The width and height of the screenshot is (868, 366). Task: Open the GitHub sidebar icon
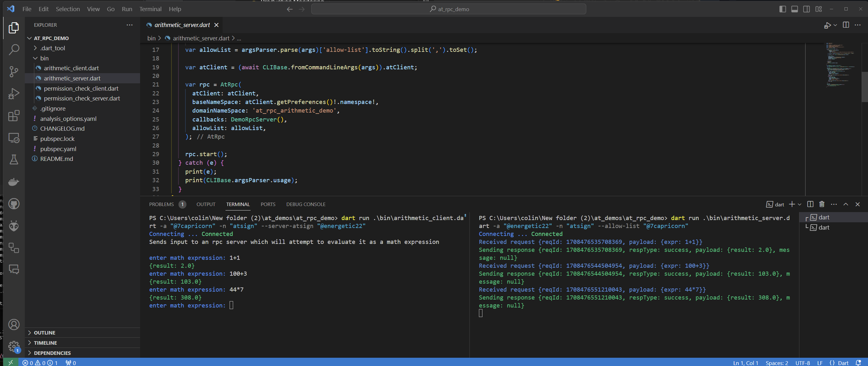point(13,204)
